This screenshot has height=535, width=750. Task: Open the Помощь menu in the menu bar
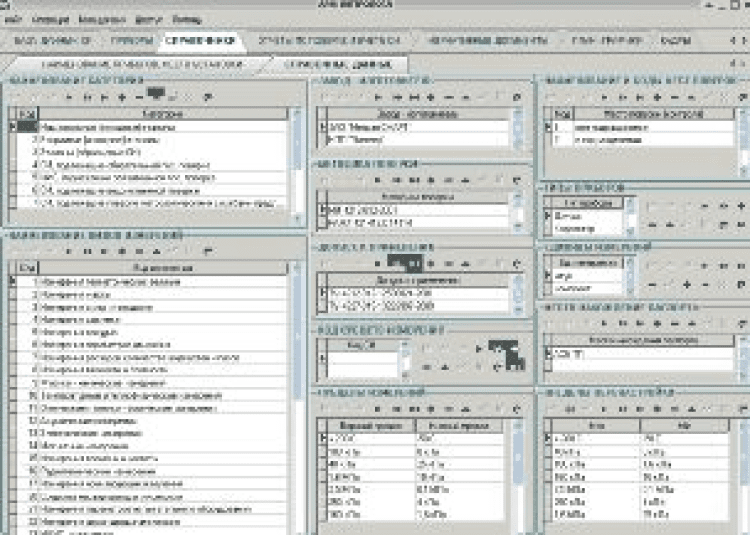tap(186, 19)
